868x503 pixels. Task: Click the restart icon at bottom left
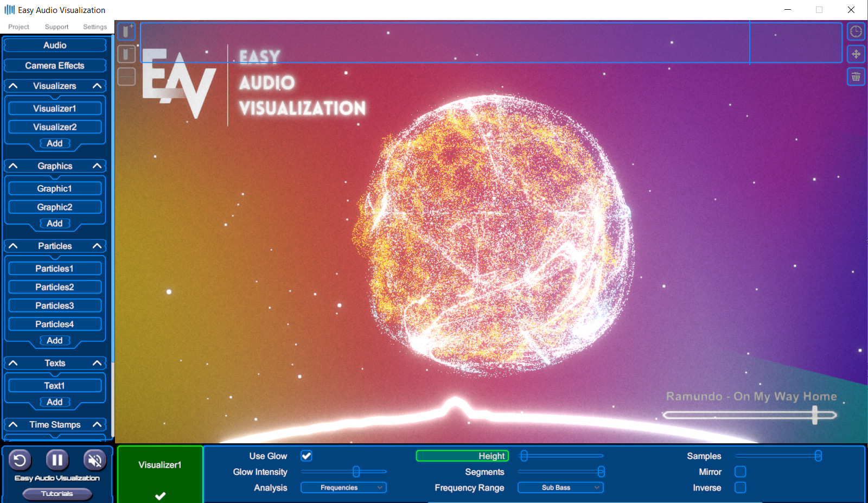click(20, 460)
